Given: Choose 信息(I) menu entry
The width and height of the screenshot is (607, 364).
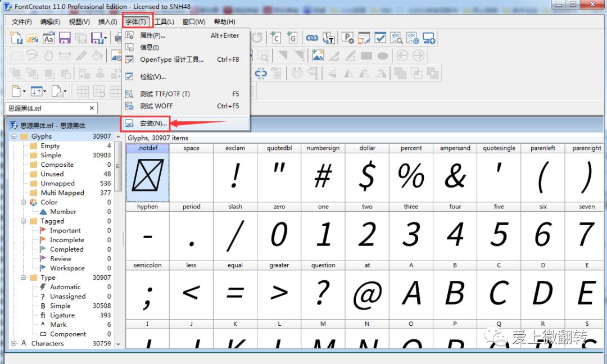Looking at the screenshot, I should coord(186,47).
